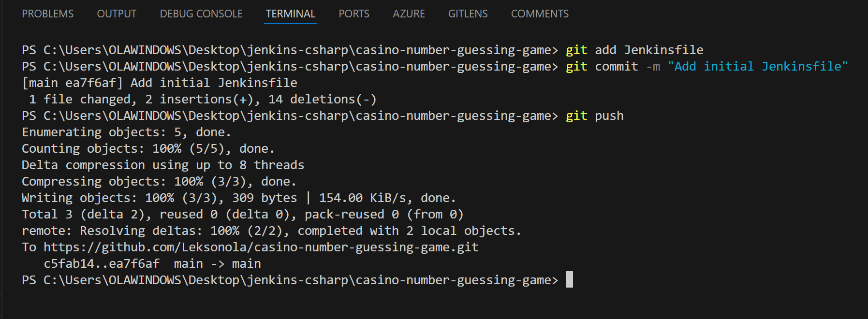
Task: Click the 'Enumerating objects: 5, done.' line
Action: click(x=127, y=132)
